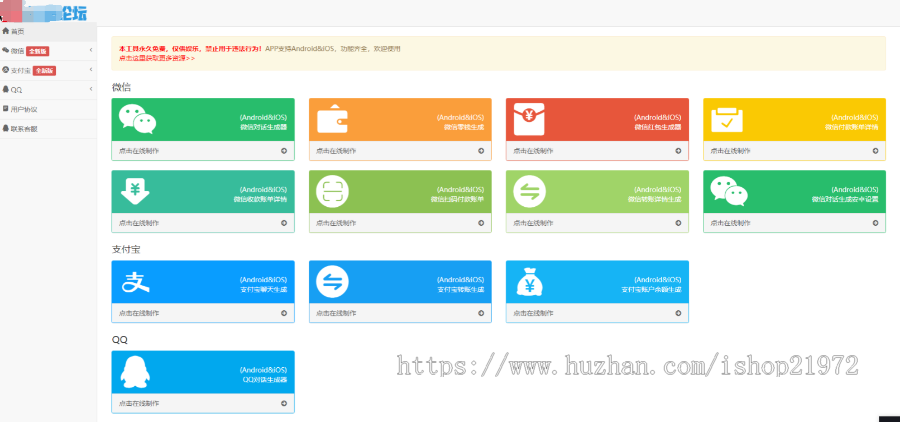The image size is (900, 422).
Task: Click 点击在线制作 under 微信对话生成安卓设置
Action: 730,223
